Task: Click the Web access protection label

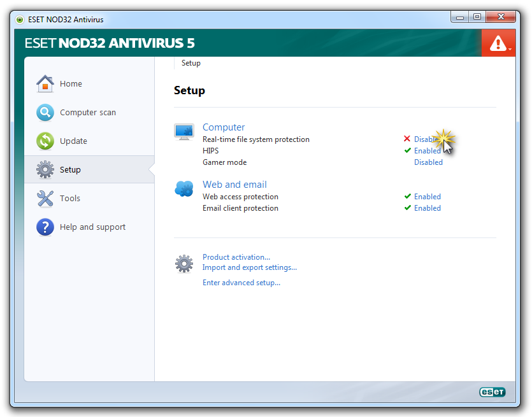Action: point(240,197)
